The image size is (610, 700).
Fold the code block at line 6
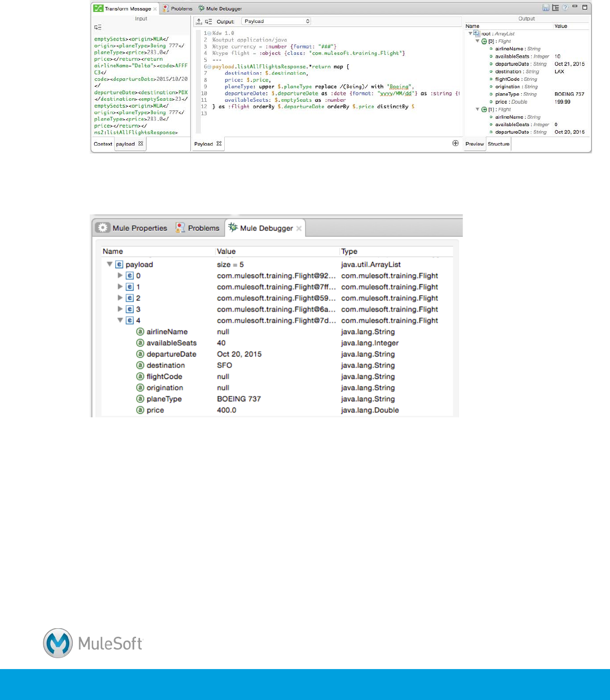coord(209,67)
